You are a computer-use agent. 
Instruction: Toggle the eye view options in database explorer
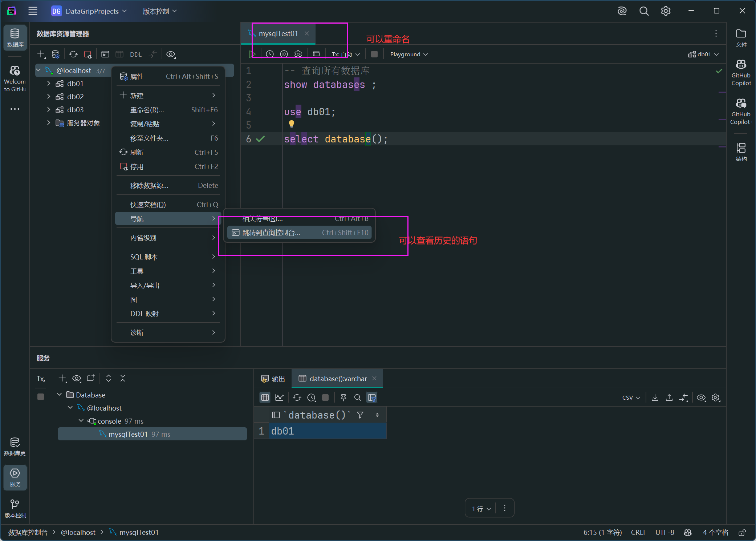pyautogui.click(x=171, y=54)
